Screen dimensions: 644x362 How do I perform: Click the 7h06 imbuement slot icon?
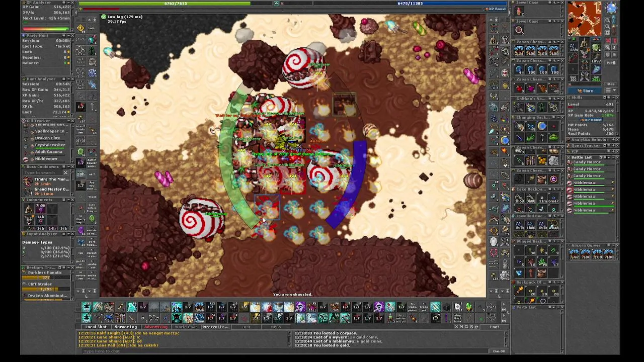(41, 208)
